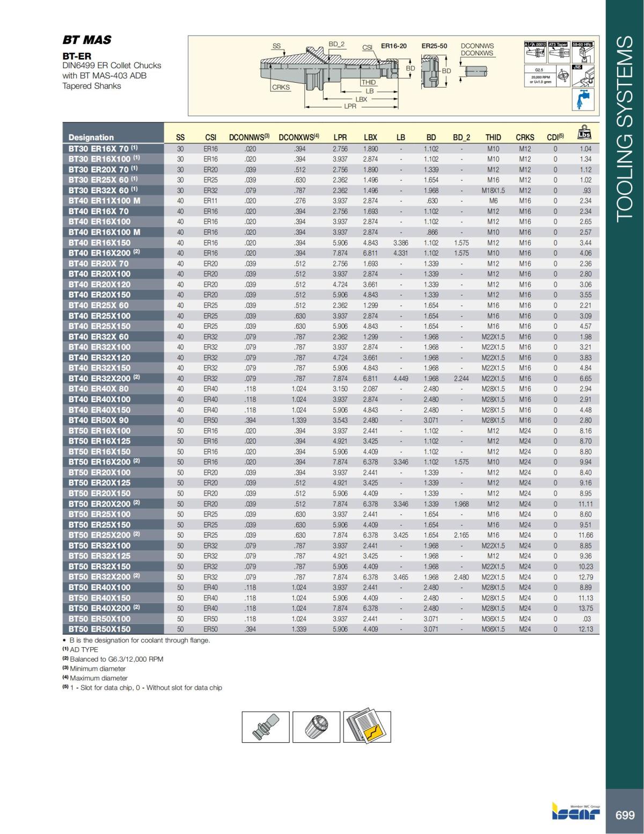Screen dimensions: 644x834
Task: Click the AT3 Taper shank icon
Action: [559, 52]
